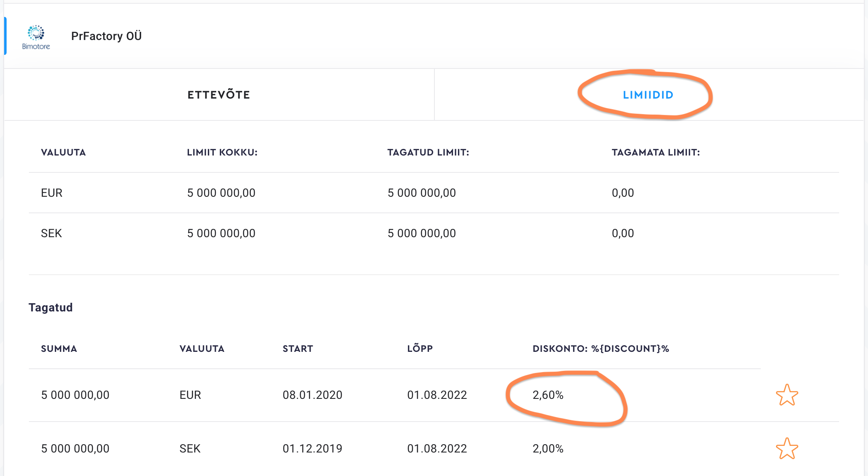The width and height of the screenshot is (868, 476).
Task: Switch to the Ettevõte tab
Action: (219, 95)
